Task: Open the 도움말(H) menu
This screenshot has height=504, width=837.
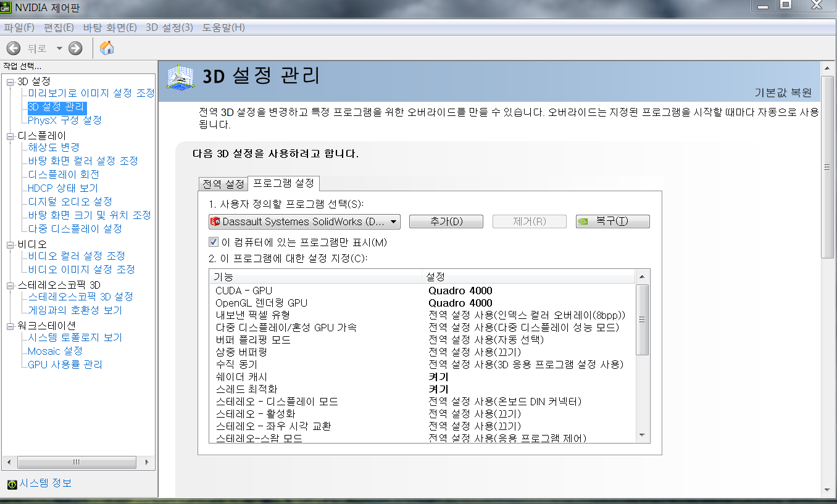Action: click(223, 28)
